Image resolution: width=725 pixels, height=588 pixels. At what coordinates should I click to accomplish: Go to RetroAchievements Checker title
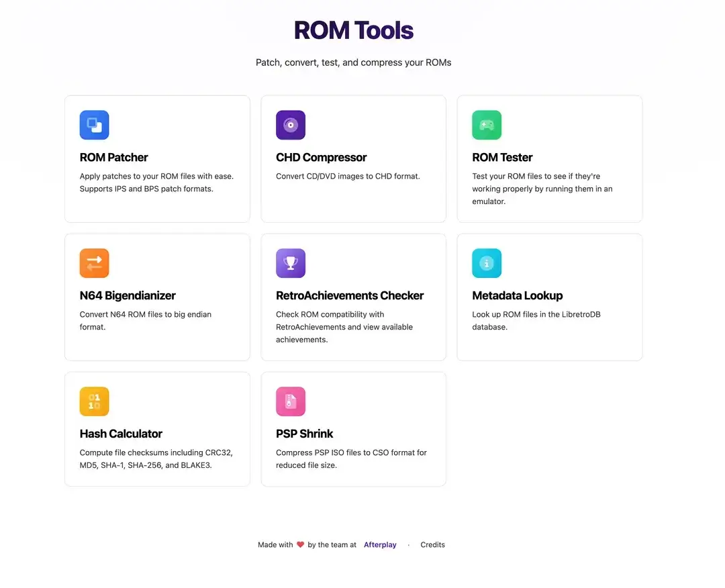350,296
